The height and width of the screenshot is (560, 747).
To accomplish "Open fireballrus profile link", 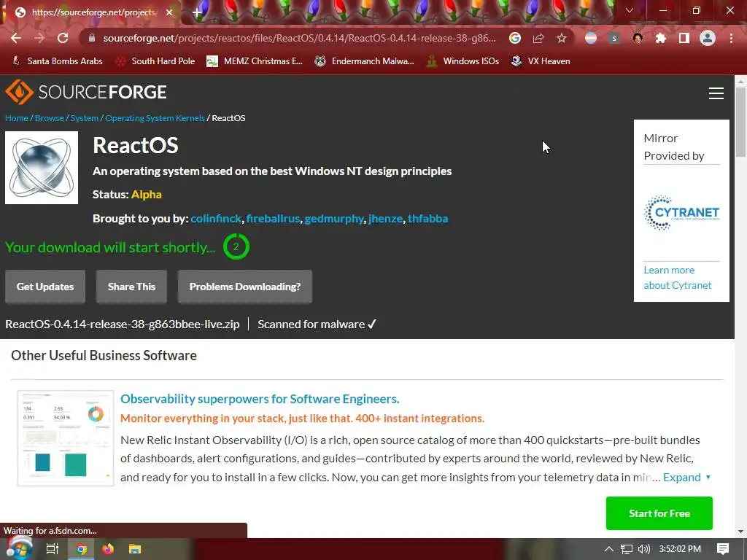I will point(273,219).
